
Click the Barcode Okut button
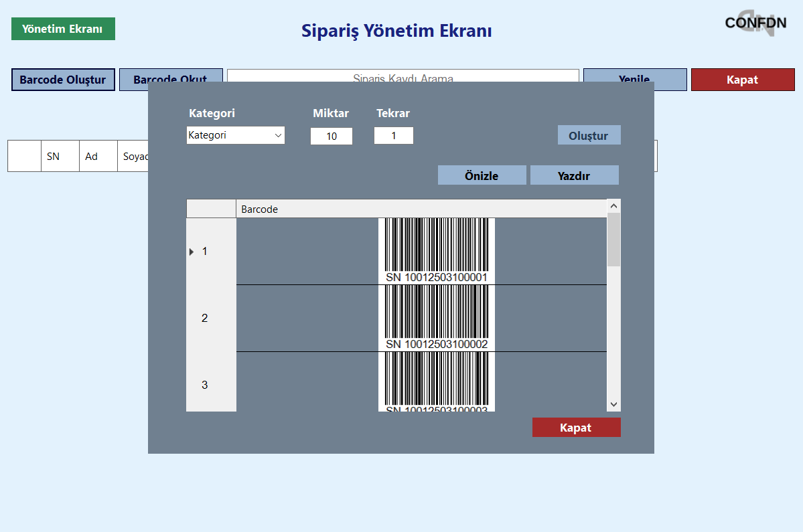171,75
